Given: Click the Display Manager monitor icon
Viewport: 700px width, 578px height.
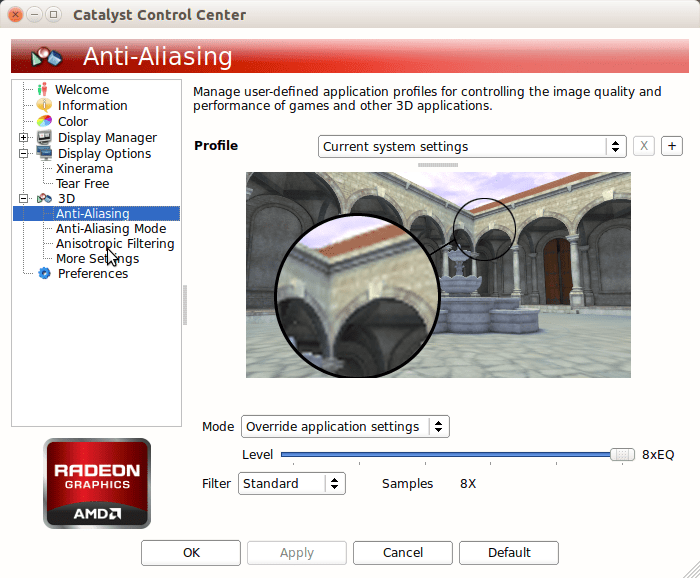Looking at the screenshot, I should pyautogui.click(x=44, y=137).
